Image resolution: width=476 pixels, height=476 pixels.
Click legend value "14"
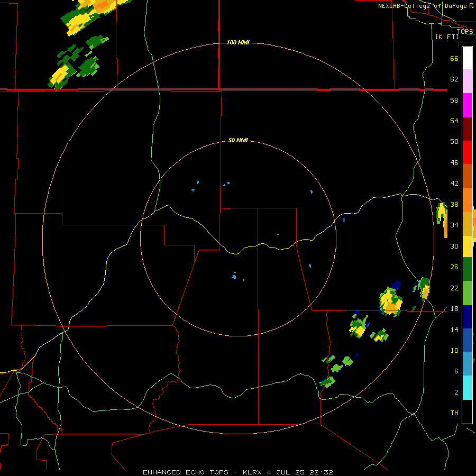454,329
